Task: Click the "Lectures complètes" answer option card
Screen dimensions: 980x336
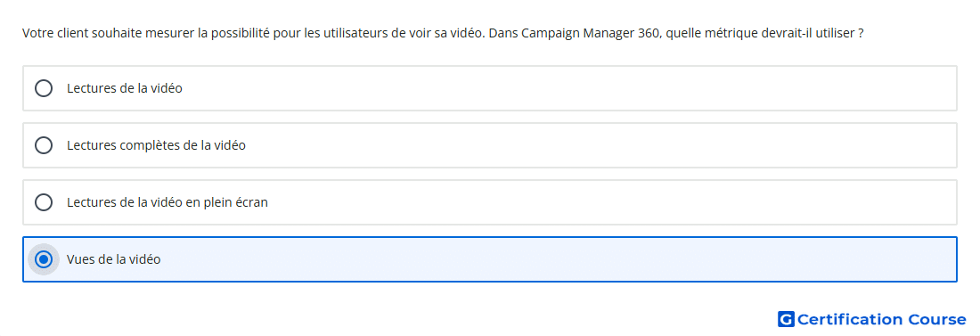Action: click(490, 145)
